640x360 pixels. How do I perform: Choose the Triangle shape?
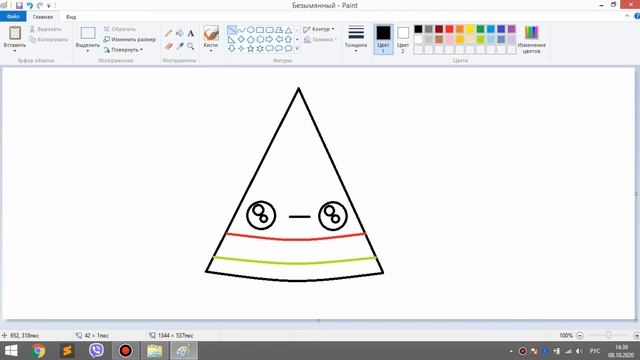point(289,30)
